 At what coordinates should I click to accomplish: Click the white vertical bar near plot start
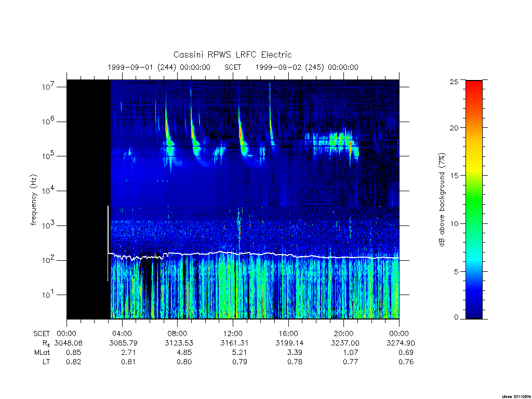pos(108,243)
